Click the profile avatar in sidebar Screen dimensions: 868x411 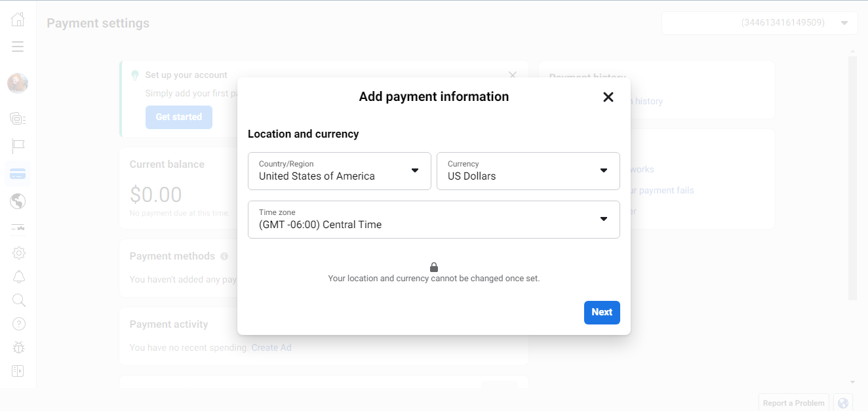pyautogui.click(x=18, y=83)
